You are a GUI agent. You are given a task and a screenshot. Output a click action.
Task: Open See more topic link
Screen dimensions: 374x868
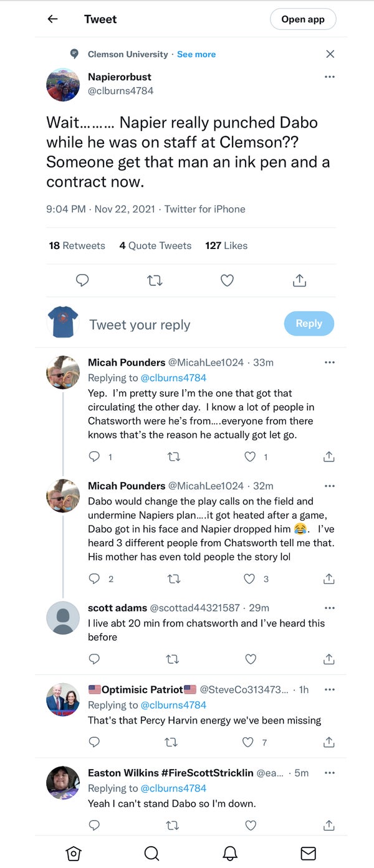click(x=196, y=54)
